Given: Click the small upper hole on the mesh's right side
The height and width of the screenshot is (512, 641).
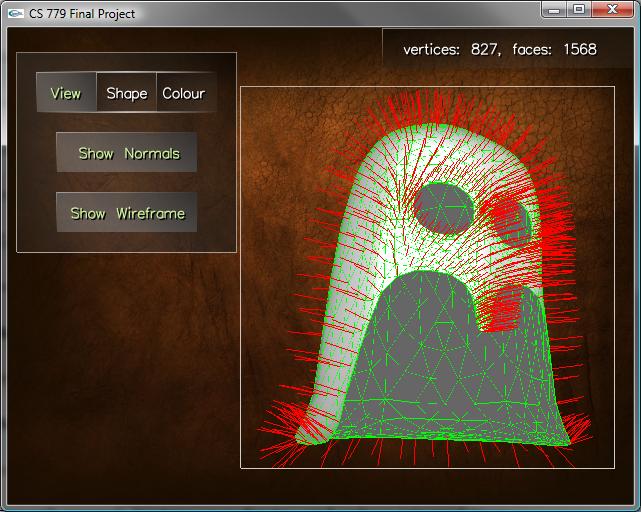Looking at the screenshot, I should click(x=510, y=220).
